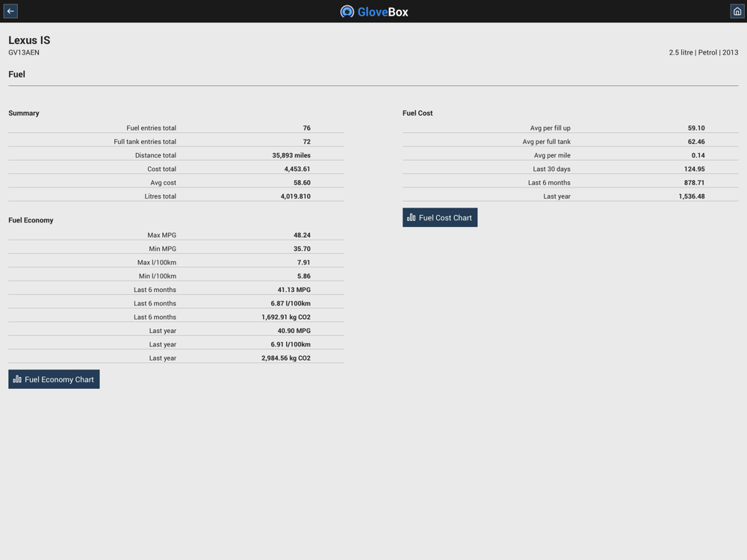Select the 2,984.56 kg CO2 value
The width and height of the screenshot is (747, 560).
click(286, 358)
